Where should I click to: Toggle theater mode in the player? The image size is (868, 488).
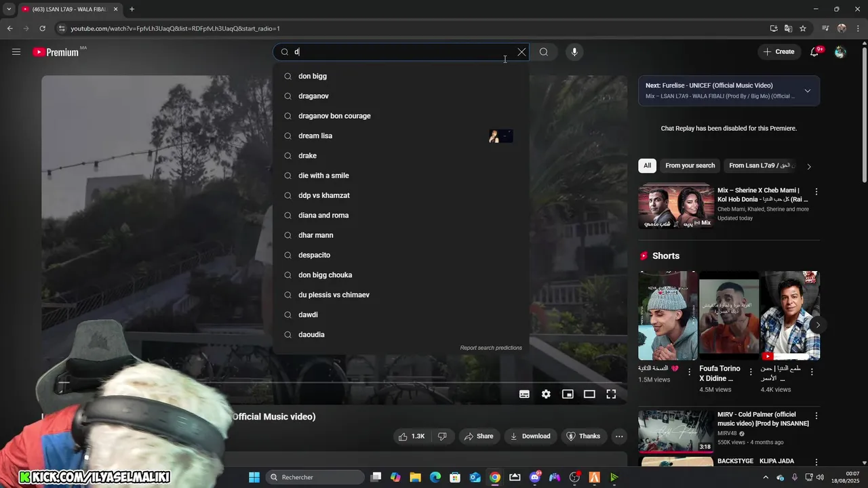point(589,394)
